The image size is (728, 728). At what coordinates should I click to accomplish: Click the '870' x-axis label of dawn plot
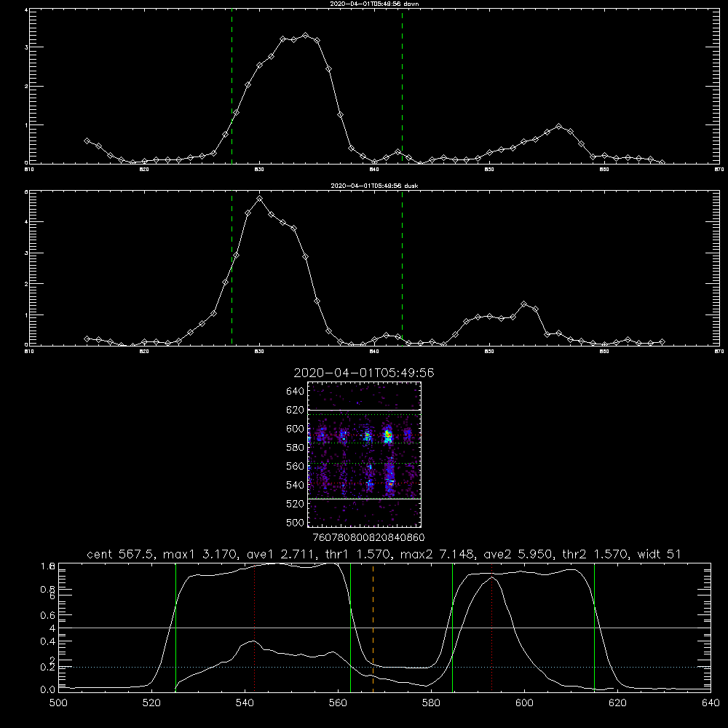tap(719, 170)
